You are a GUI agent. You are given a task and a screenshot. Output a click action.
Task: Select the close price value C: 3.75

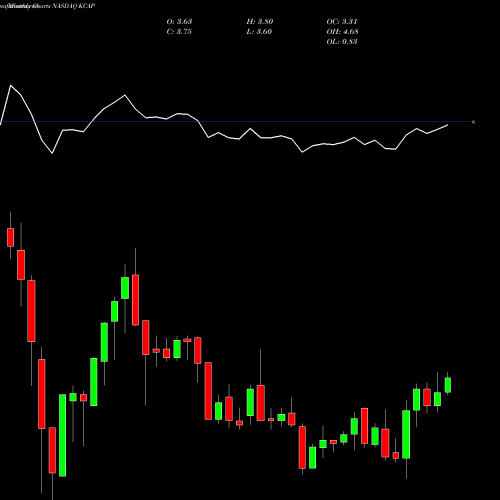click(x=179, y=32)
